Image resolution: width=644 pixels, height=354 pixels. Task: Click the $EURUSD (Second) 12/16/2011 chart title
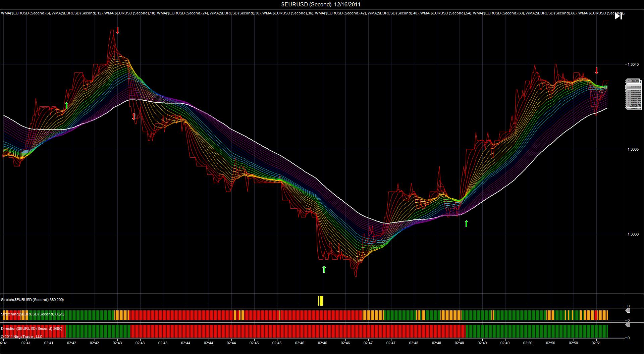pyautogui.click(x=321, y=4)
